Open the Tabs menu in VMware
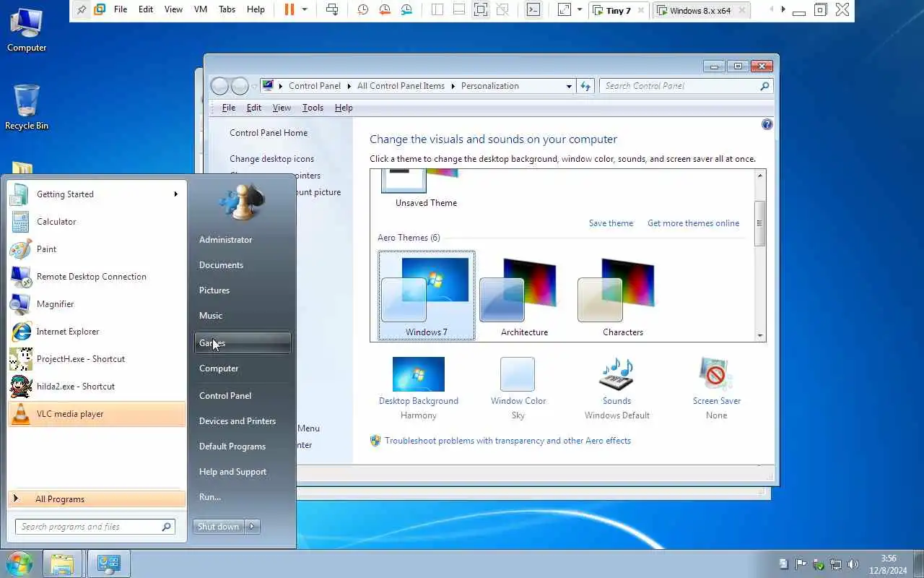Screen dimensions: 924x578 coord(227,9)
